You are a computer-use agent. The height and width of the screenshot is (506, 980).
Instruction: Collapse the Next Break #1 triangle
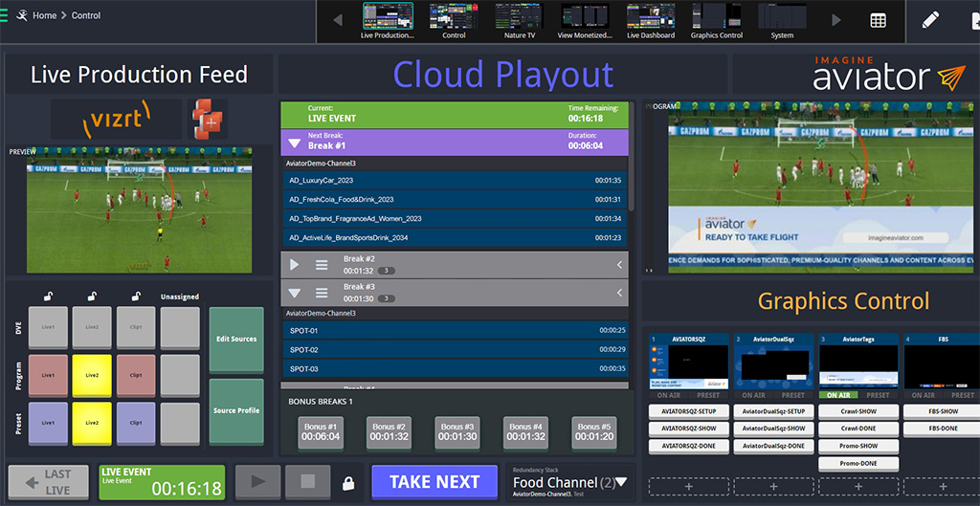294,143
